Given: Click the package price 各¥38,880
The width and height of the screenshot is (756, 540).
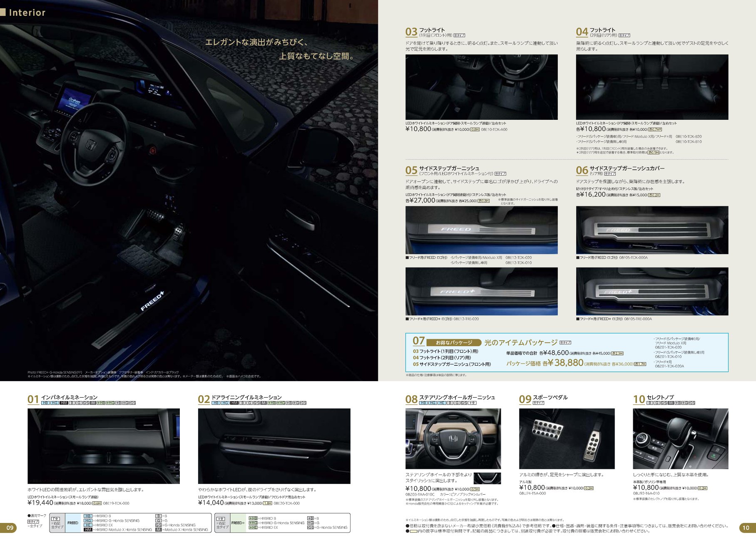Looking at the screenshot, I should (562, 363).
